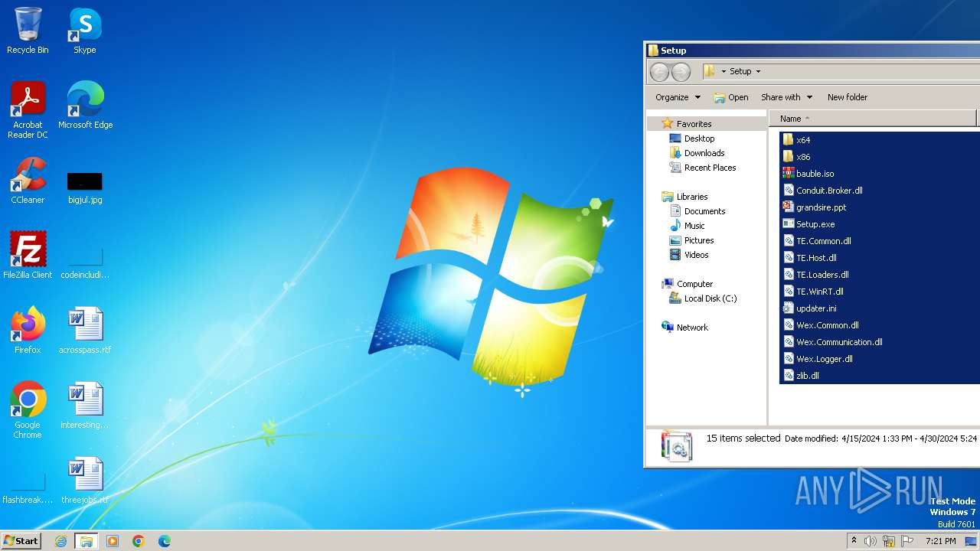Select the bigjul.jpg desktop file
The height and width of the screenshot is (551, 980).
tap(85, 187)
